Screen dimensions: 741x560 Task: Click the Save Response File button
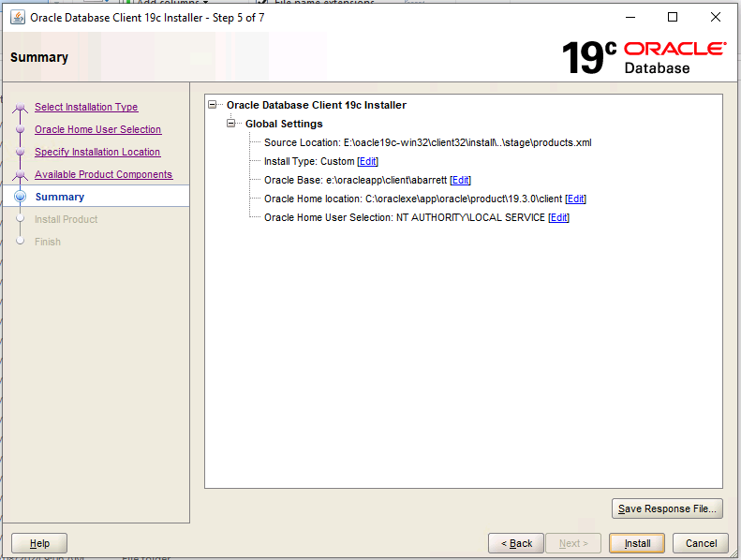(667, 508)
